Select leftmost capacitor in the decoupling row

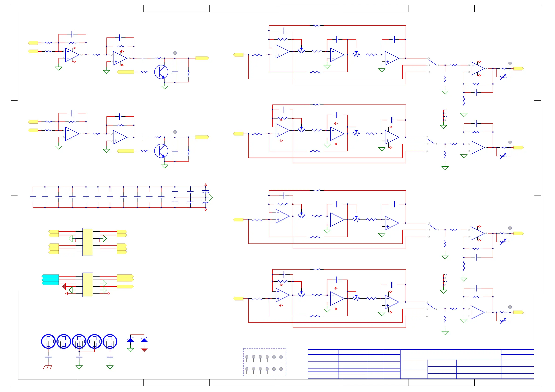(33, 197)
